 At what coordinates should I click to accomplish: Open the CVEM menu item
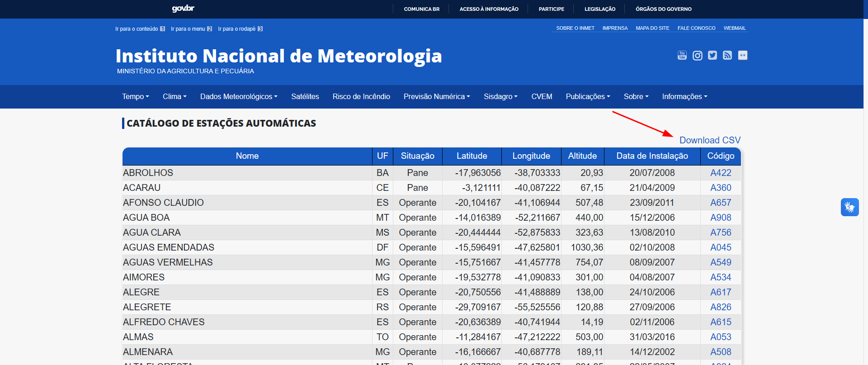pyautogui.click(x=542, y=96)
